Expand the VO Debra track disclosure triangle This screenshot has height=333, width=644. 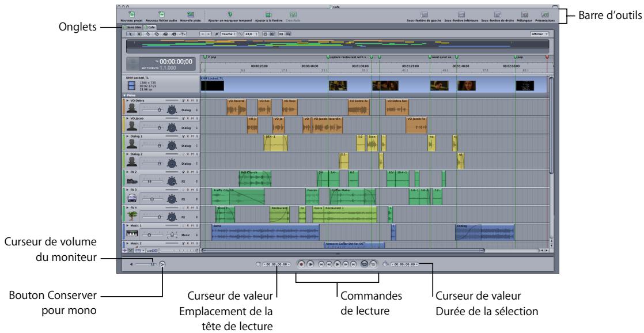[128, 101]
